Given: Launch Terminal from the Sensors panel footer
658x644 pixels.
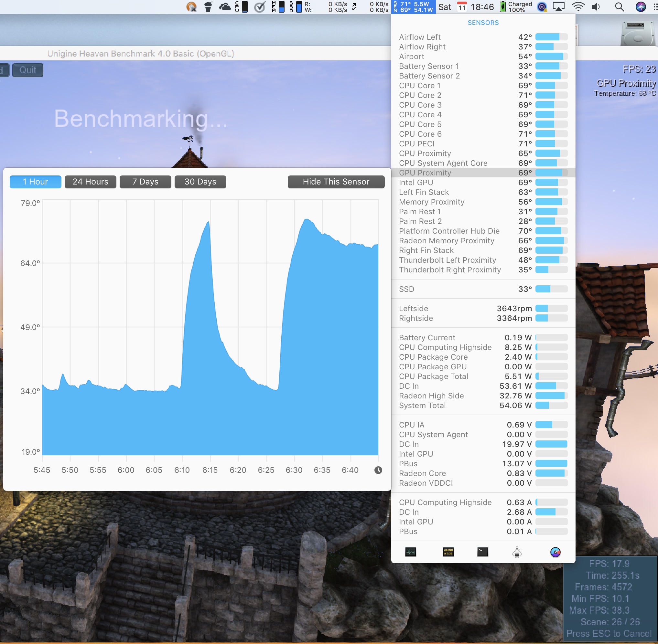Looking at the screenshot, I should coord(482,552).
